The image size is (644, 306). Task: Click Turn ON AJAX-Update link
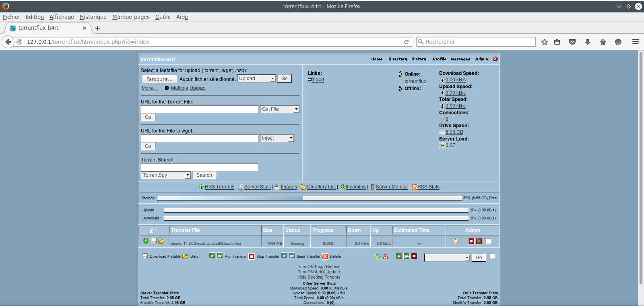point(319,272)
